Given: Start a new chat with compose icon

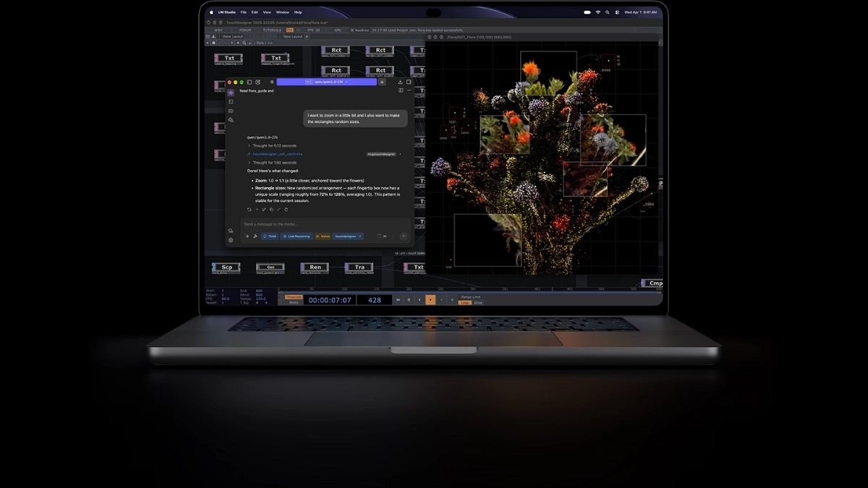Looking at the screenshot, I should [258, 82].
